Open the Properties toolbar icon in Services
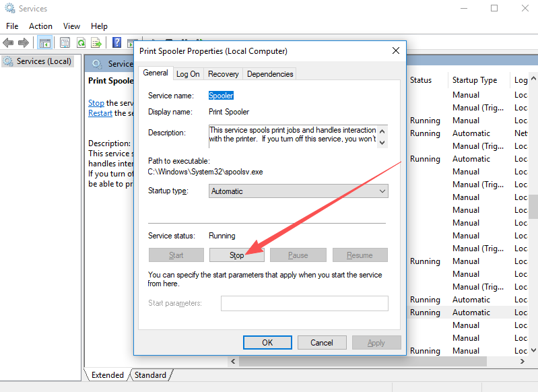 click(x=65, y=43)
